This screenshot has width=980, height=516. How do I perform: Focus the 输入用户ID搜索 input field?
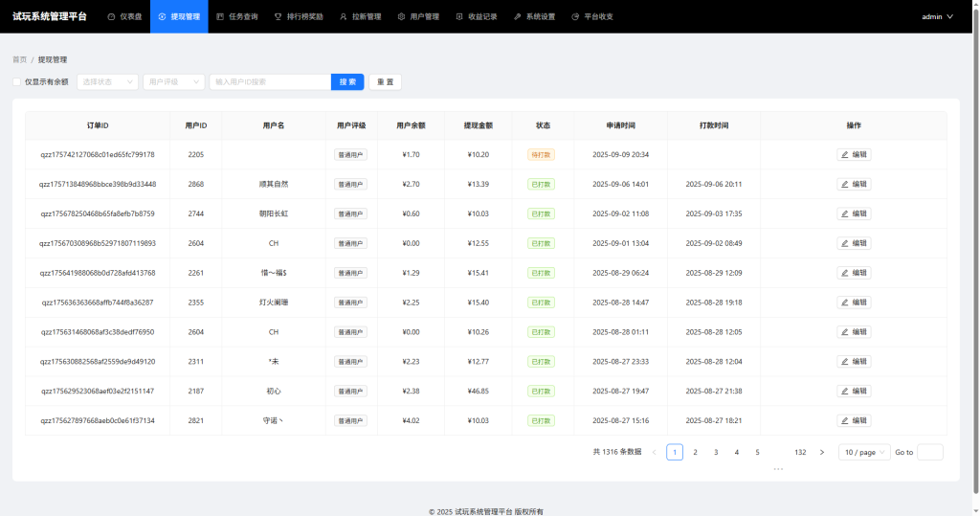(x=270, y=82)
